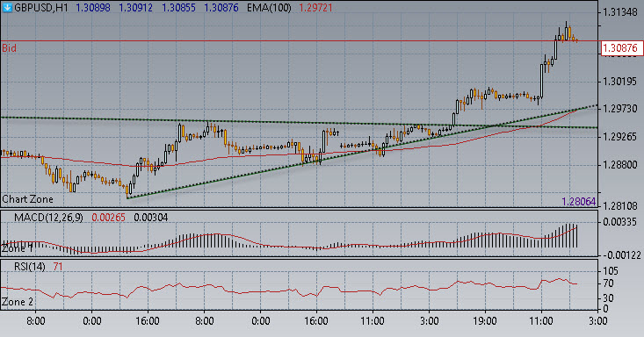The height and width of the screenshot is (337, 644).
Task: Select the GBPUSD,H1 symbol label
Action: [x=41, y=8]
